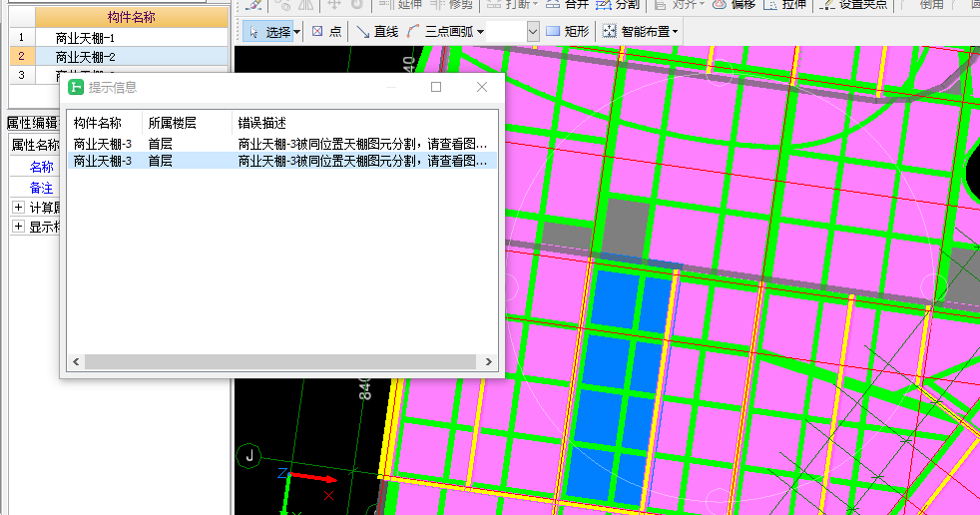Click axis label J circle on canvas
The width and height of the screenshot is (980, 515).
click(249, 456)
